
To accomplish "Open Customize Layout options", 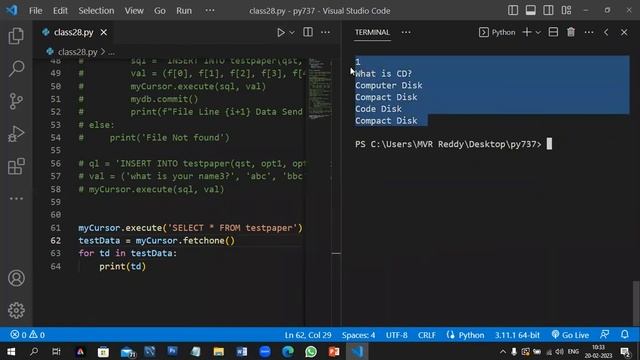I will [x=566, y=10].
